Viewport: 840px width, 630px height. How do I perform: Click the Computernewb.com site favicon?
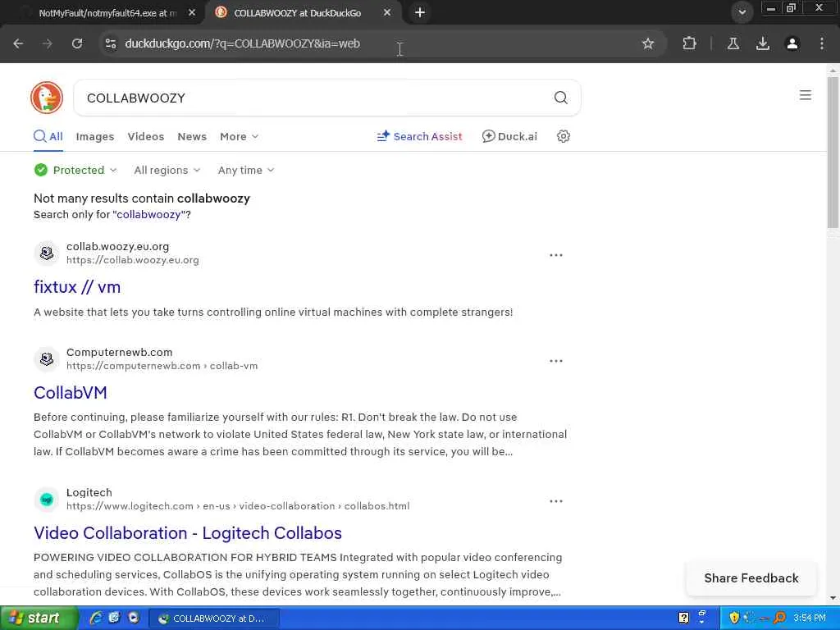tap(47, 359)
